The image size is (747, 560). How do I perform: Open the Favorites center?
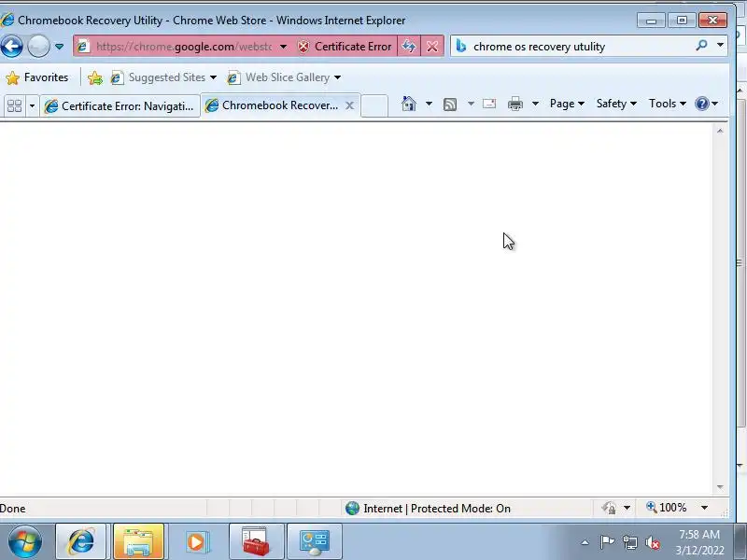coord(37,77)
